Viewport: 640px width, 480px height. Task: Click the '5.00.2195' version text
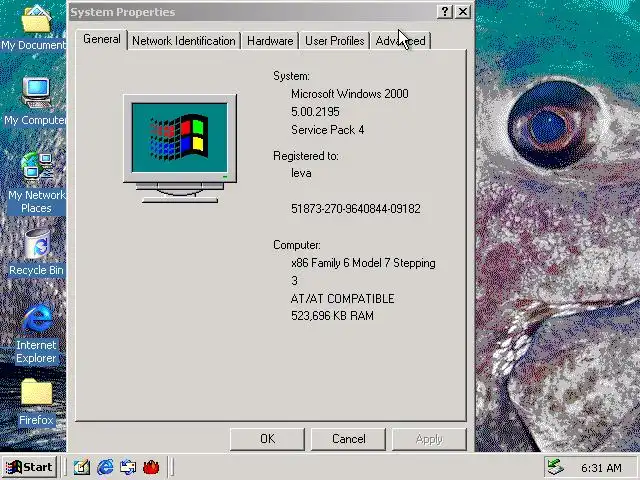tap(315, 111)
